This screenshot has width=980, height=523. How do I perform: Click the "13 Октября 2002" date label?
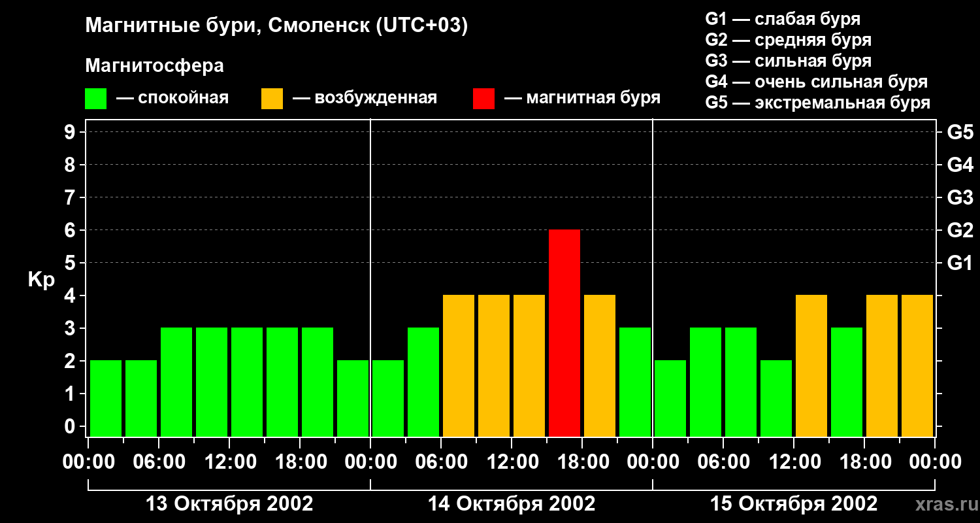point(229,504)
